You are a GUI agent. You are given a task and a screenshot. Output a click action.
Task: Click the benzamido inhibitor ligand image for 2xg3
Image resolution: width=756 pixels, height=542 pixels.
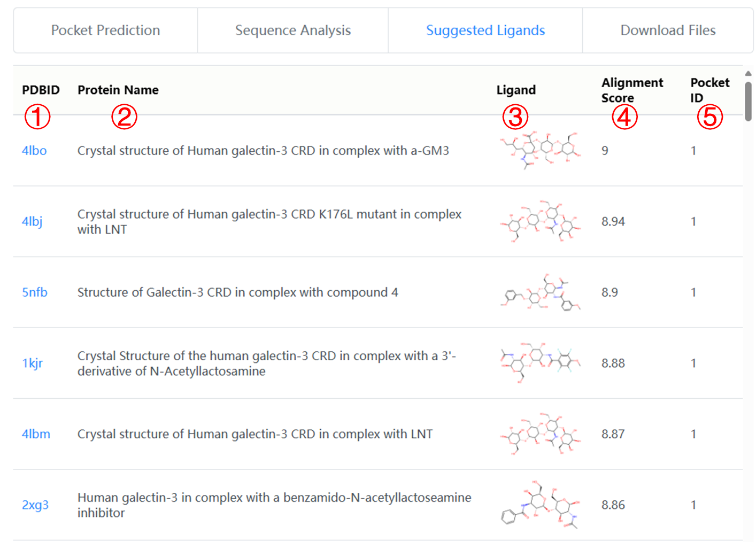[540, 505]
